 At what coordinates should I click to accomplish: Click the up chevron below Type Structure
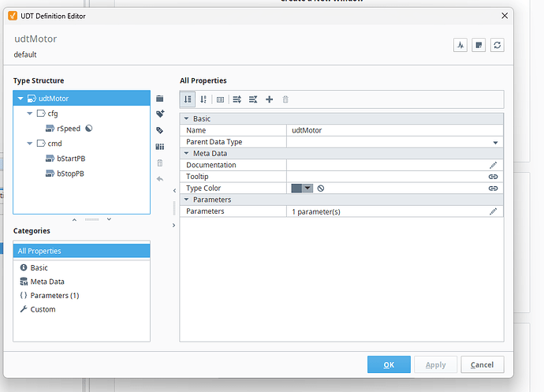(x=74, y=220)
